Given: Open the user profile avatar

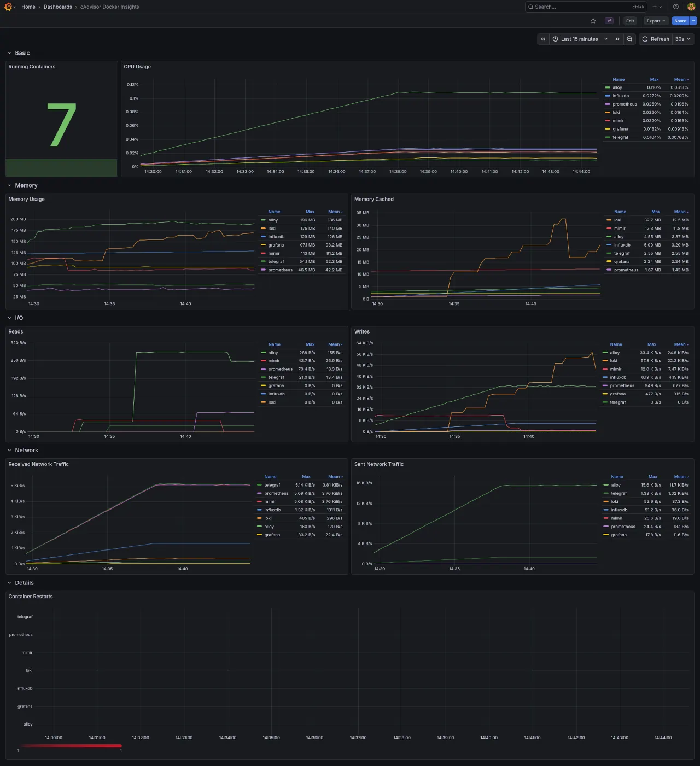Looking at the screenshot, I should pyautogui.click(x=691, y=7).
